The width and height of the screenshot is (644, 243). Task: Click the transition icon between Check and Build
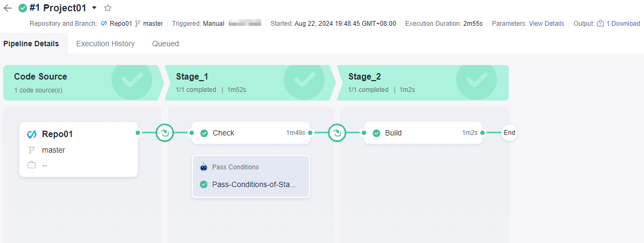pos(337,133)
